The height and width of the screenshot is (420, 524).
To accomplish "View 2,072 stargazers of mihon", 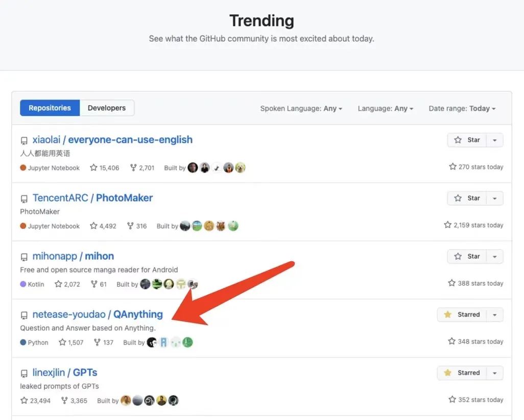I will click(67, 284).
